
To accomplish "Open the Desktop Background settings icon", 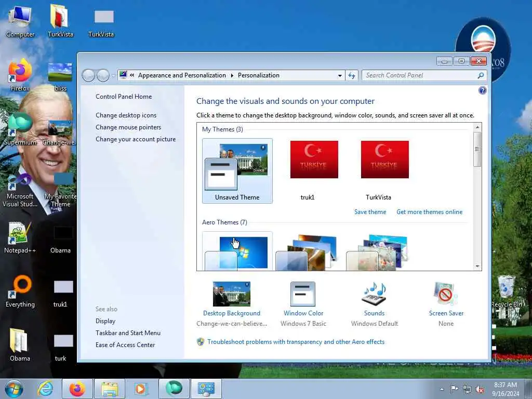I will [x=231, y=294].
